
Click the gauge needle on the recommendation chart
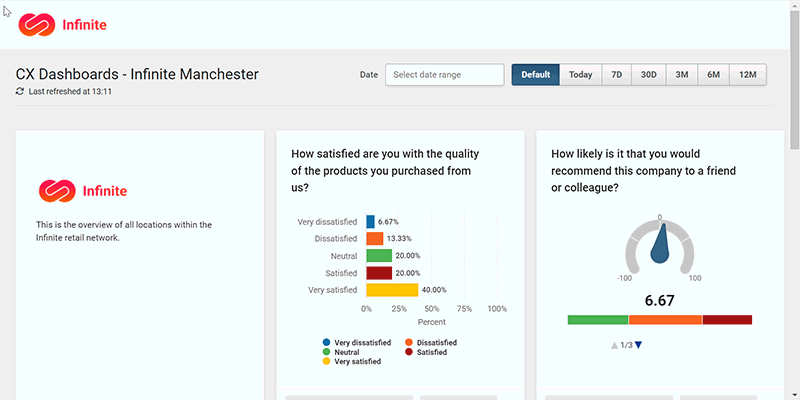(660, 246)
